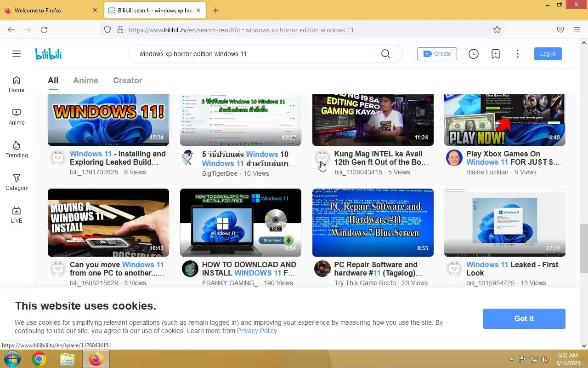The width and height of the screenshot is (588, 368).
Task: Click the volume tray icon
Action: tap(545, 359)
